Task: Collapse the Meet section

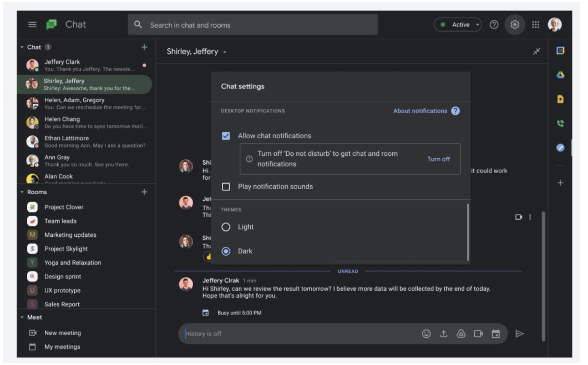Action: [22, 317]
